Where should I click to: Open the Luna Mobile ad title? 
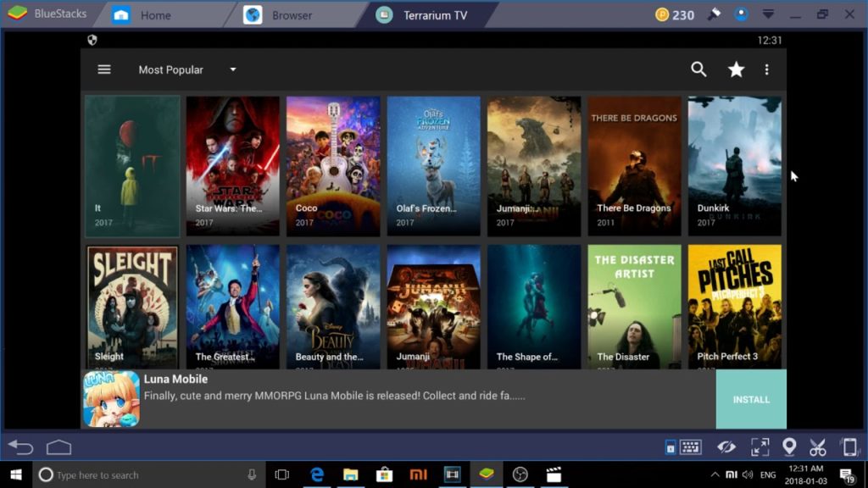point(175,379)
